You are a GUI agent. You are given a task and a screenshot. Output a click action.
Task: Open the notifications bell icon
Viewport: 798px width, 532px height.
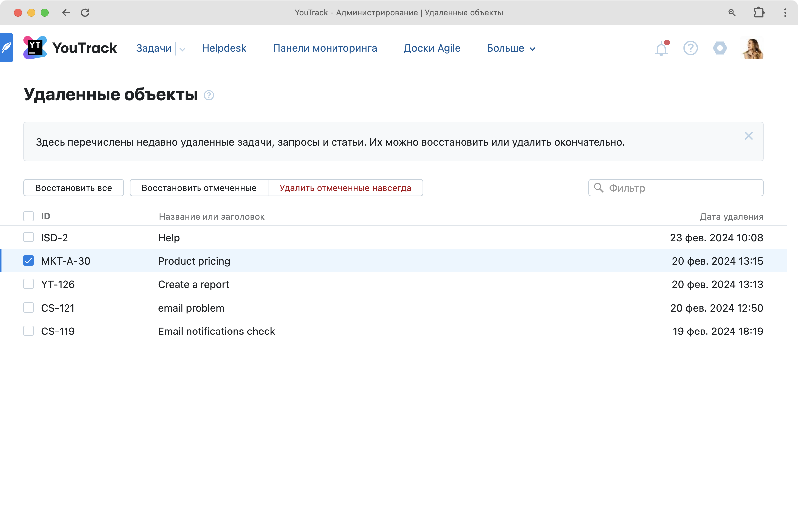pyautogui.click(x=661, y=49)
